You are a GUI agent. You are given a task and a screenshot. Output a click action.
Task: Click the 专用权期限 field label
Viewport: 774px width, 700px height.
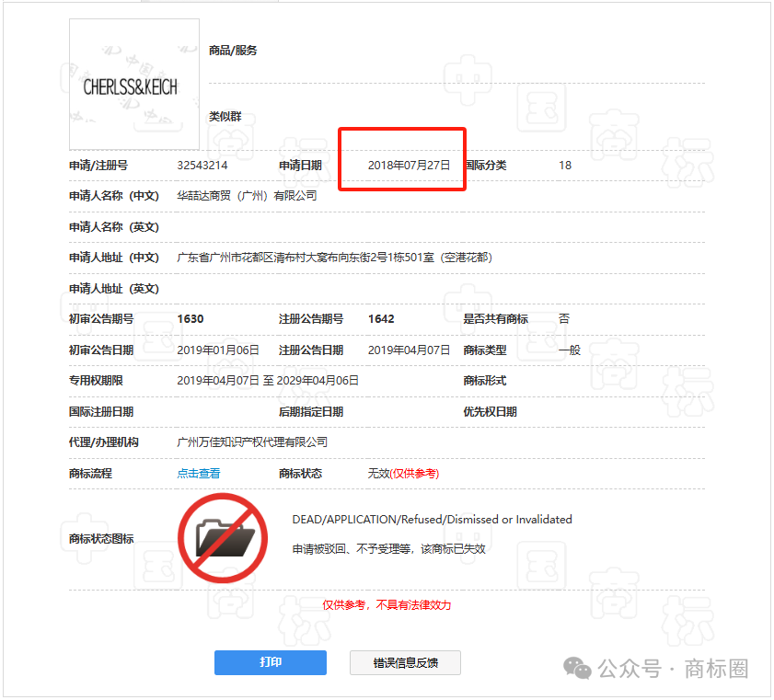[x=96, y=380]
